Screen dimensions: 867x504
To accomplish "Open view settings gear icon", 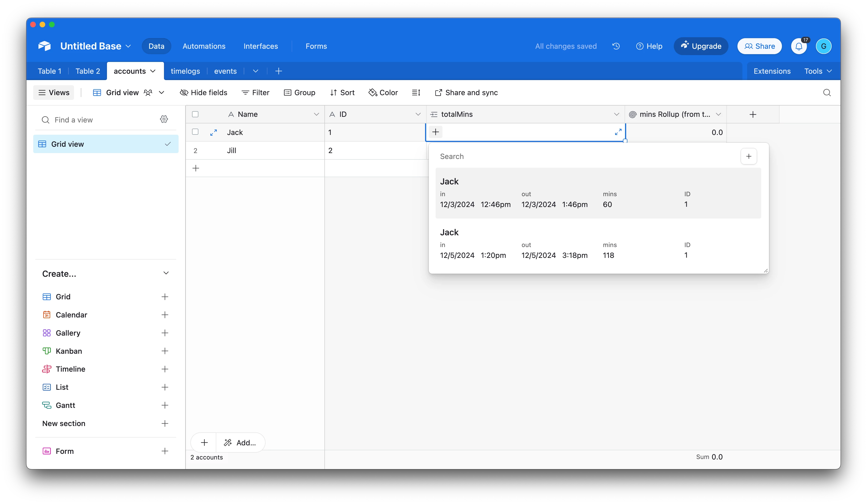I will coord(164,119).
